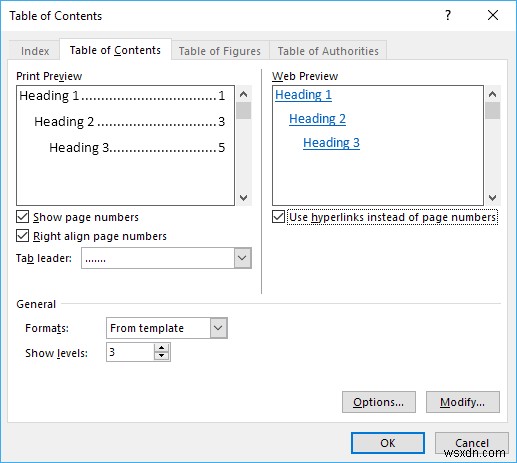Screen dimensions: 517x463
Task: Click Print Preview scroll down arrow
Action: 244,198
